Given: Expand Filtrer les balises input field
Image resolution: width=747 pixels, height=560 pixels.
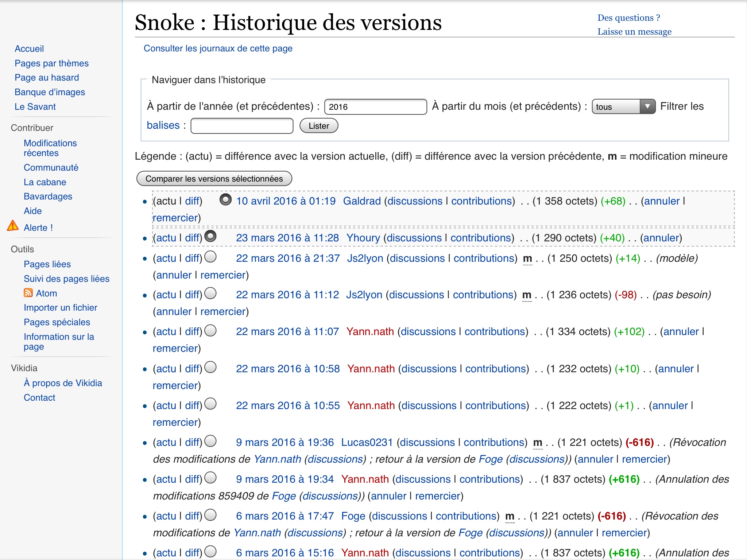Looking at the screenshot, I should tap(242, 125).
